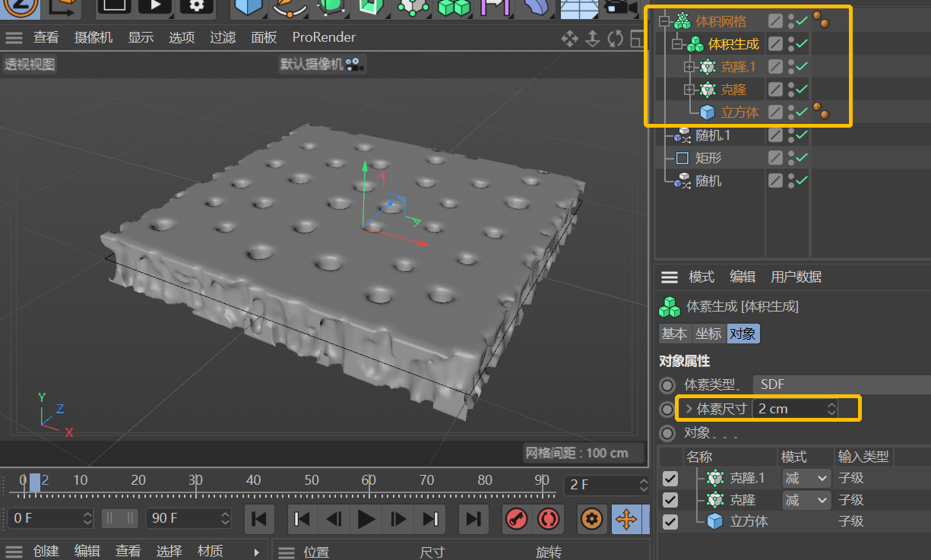Open coordinates panel hamburger menu

click(x=285, y=552)
